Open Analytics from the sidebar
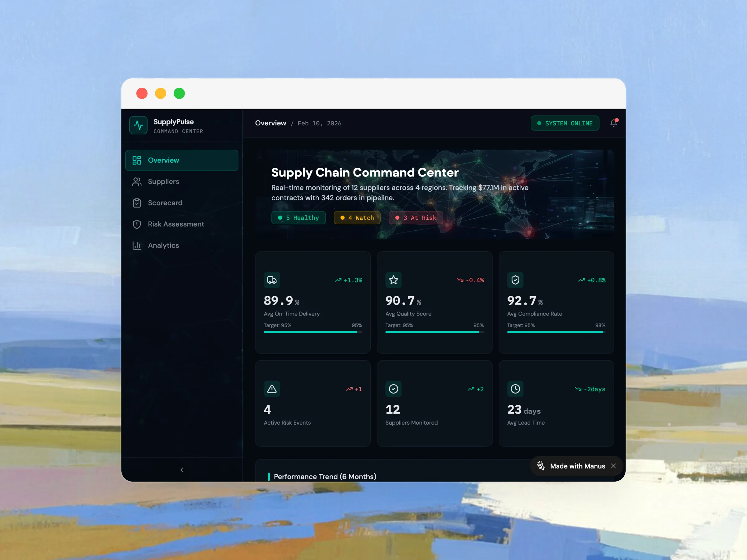This screenshot has height=560, width=747. point(163,245)
